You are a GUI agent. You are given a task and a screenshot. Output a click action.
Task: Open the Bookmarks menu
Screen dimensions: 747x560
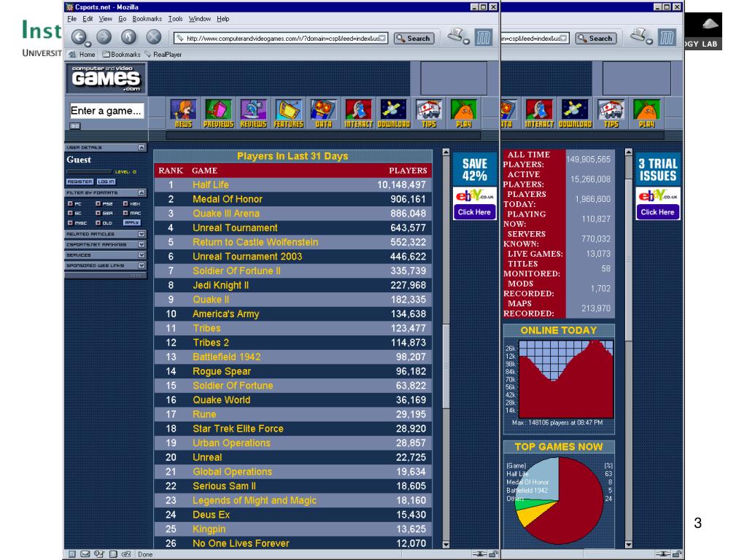point(147,19)
